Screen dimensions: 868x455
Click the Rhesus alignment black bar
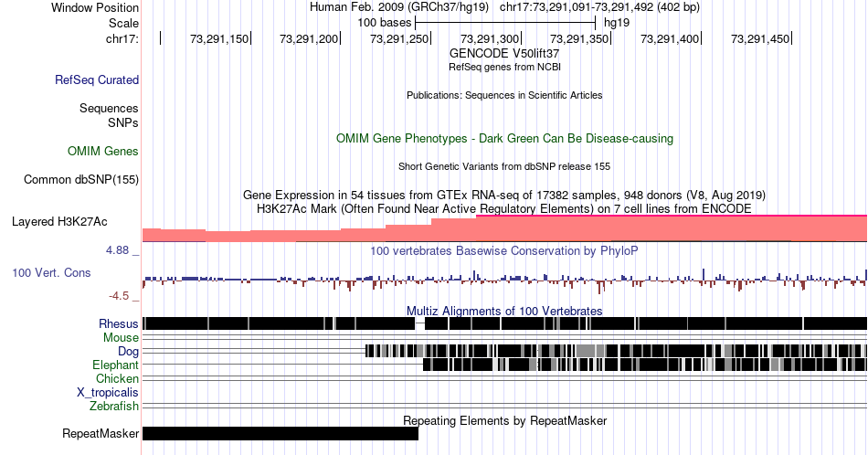[505, 323]
